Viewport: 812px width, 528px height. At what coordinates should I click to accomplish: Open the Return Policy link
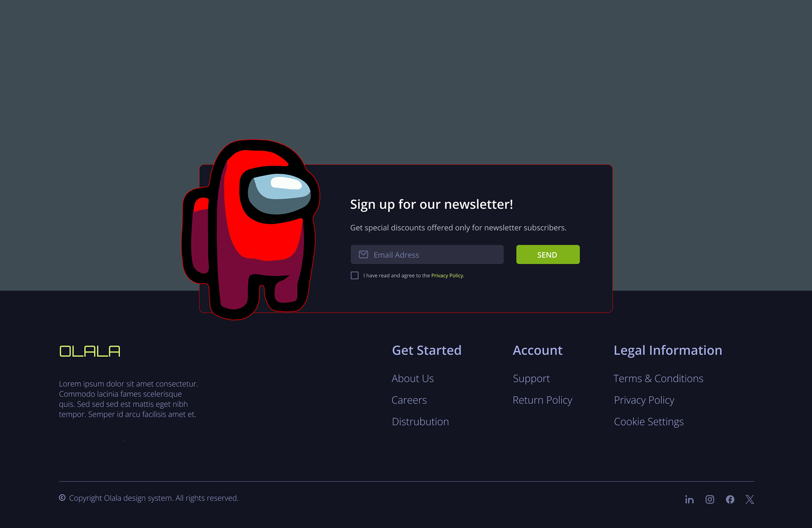click(x=542, y=400)
